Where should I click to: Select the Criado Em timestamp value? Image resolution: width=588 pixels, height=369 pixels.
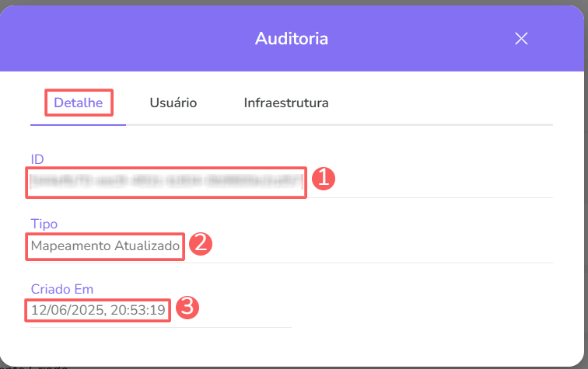98,311
